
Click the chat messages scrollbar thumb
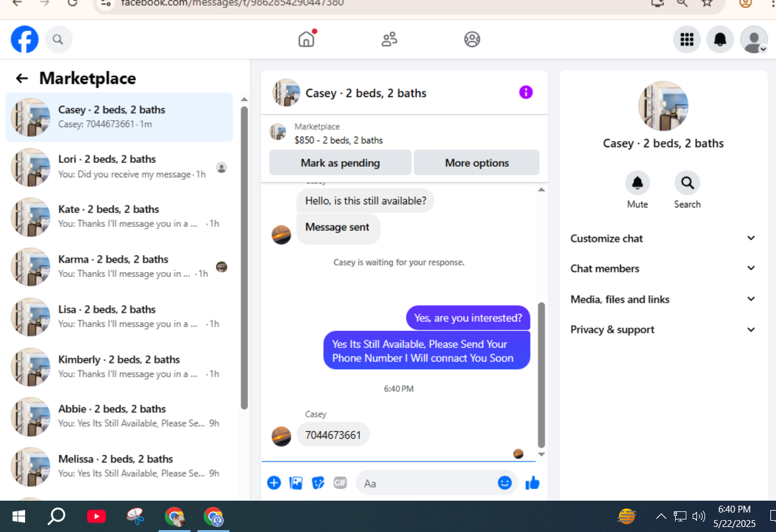(x=542, y=375)
